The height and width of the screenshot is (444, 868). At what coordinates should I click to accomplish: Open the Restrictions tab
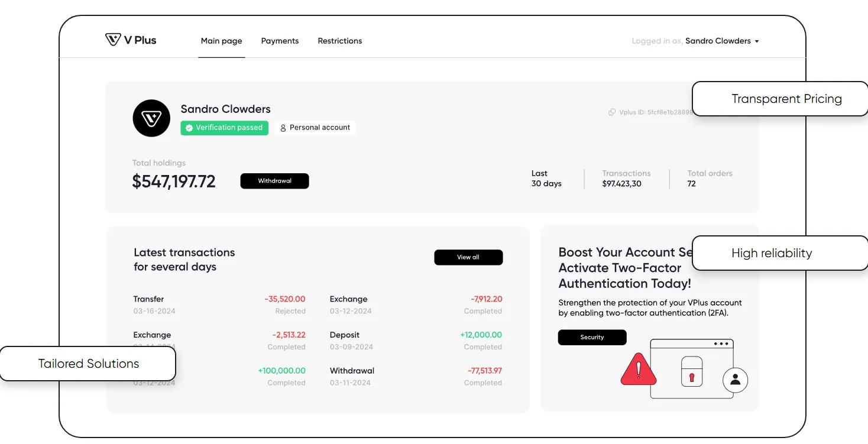click(x=340, y=41)
